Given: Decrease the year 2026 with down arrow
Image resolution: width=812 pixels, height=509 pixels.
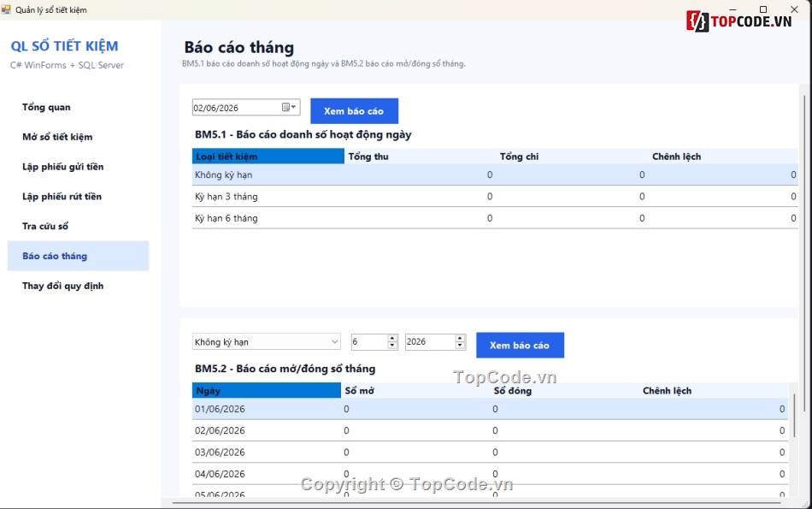Looking at the screenshot, I should pos(460,346).
